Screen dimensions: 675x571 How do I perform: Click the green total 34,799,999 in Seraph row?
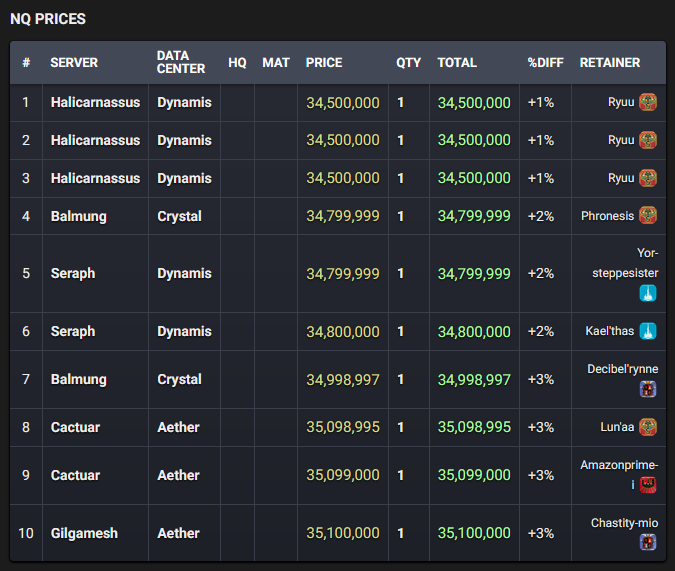(474, 273)
